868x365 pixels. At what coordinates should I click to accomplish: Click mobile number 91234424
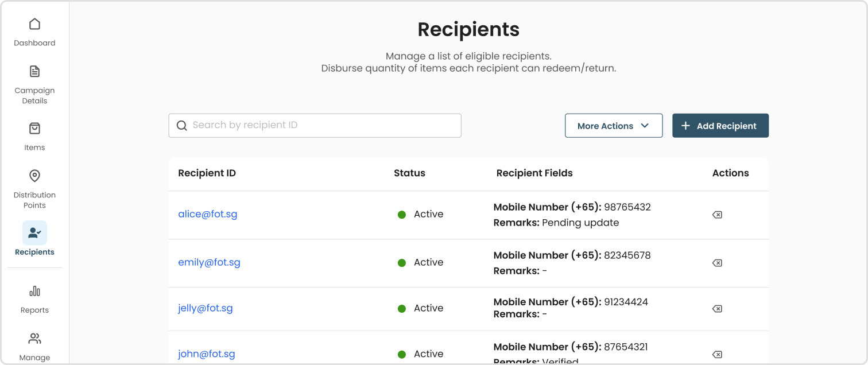point(626,302)
